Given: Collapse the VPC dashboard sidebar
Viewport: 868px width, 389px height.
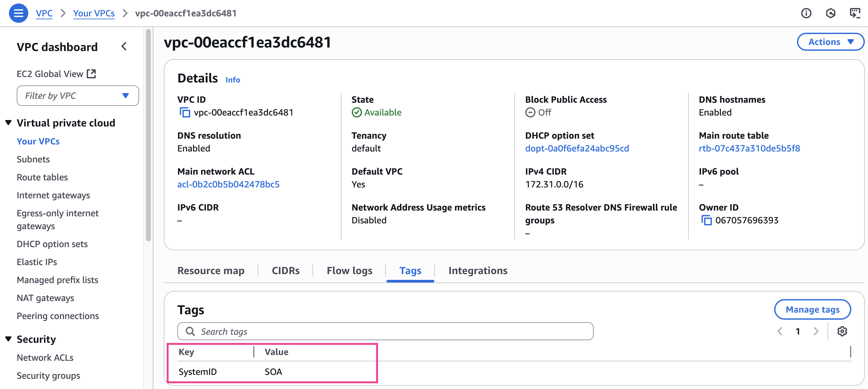Looking at the screenshot, I should pos(124,47).
